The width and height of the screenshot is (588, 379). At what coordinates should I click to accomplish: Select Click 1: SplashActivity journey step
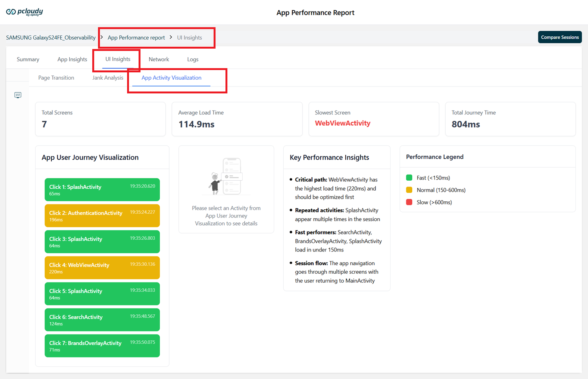pos(102,189)
